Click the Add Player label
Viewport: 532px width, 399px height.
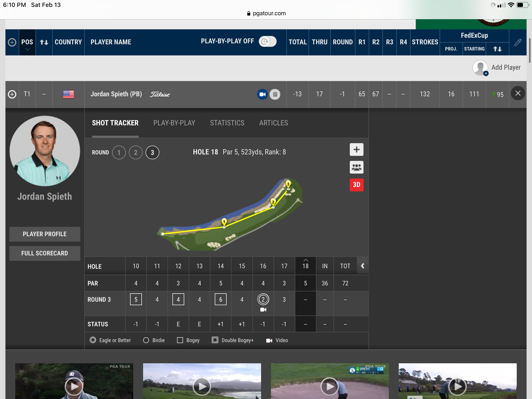[506, 67]
